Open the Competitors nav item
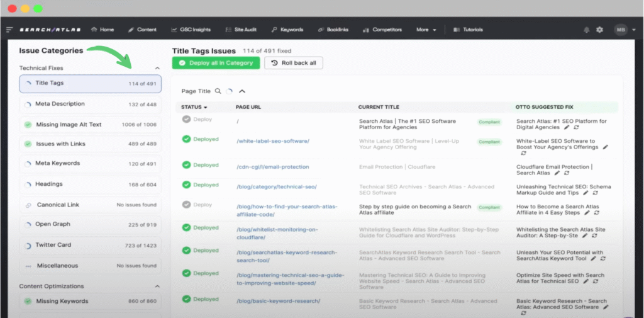This screenshot has height=318, width=644. coord(382,30)
